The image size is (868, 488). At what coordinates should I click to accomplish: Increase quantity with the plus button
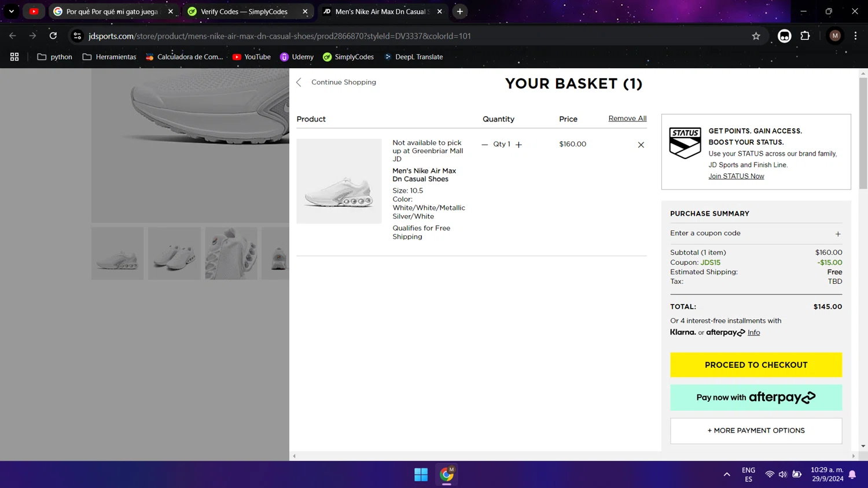pos(518,145)
